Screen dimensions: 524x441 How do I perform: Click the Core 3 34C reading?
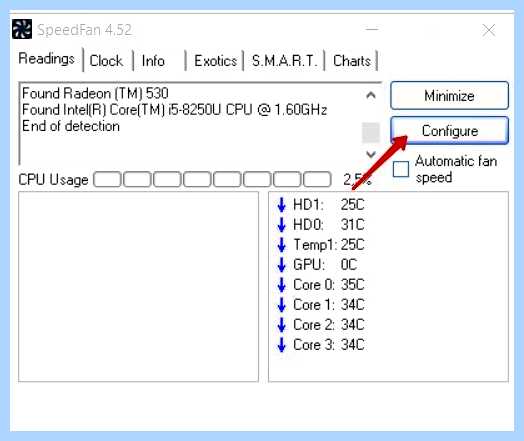point(329,345)
